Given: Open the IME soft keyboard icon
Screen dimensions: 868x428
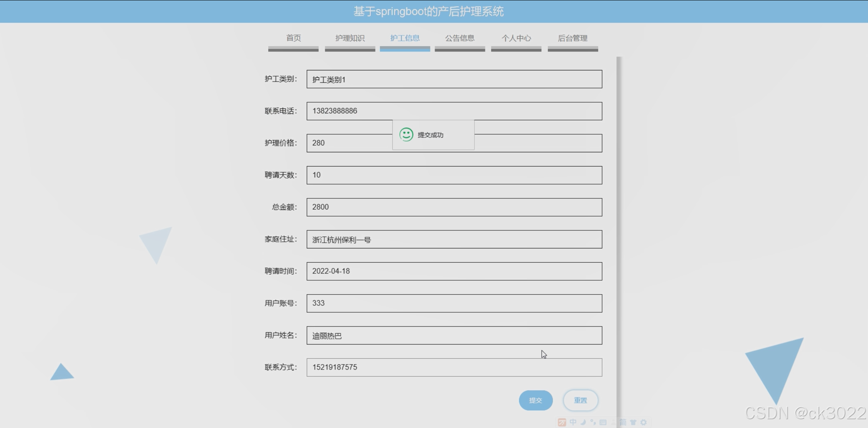Looking at the screenshot, I should pos(603,422).
